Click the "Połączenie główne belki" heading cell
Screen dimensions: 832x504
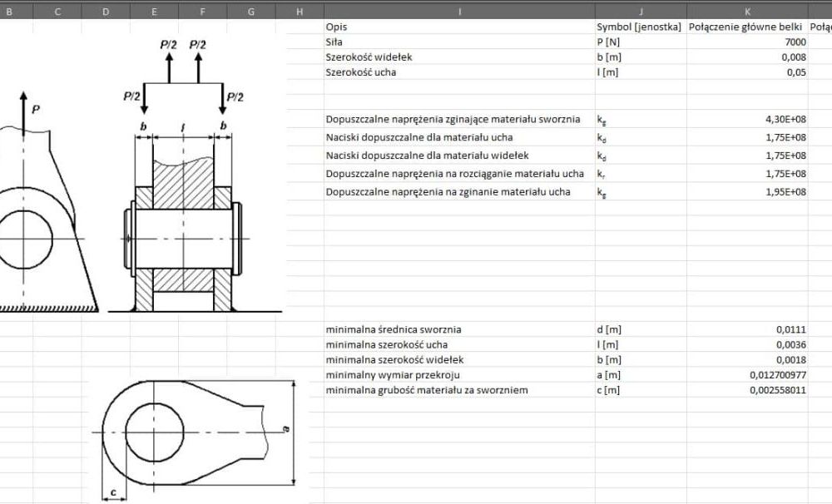coord(747,27)
